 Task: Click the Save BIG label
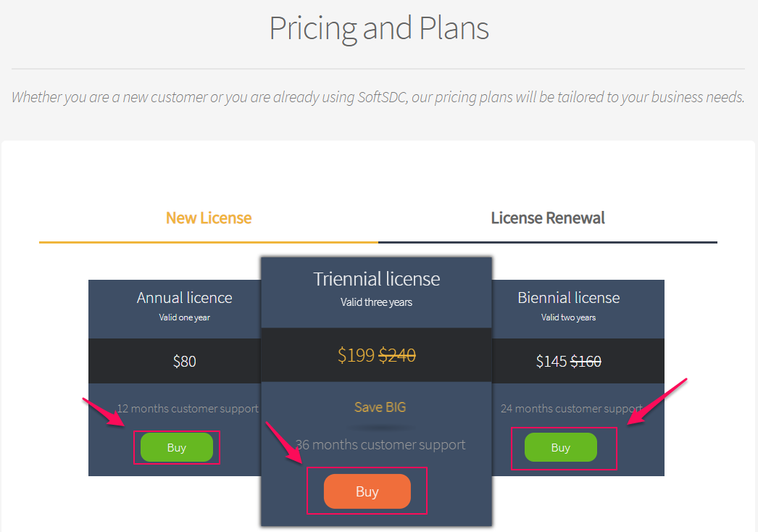point(380,407)
